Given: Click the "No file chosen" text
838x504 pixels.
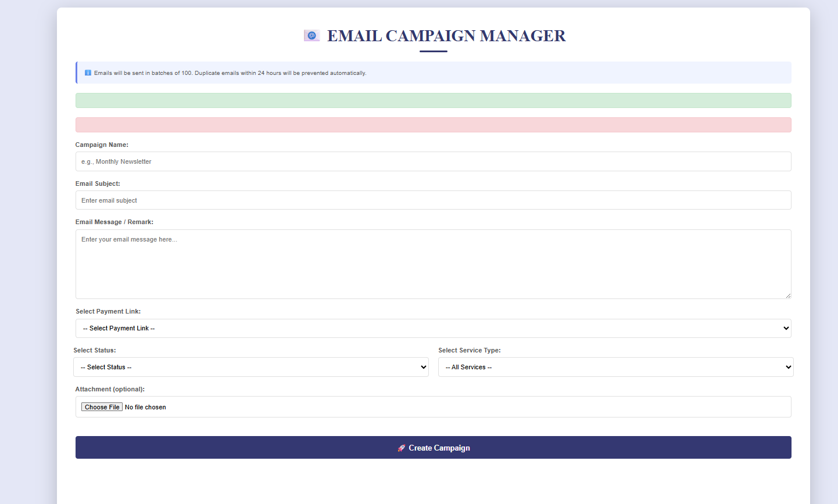Looking at the screenshot, I should 145,408.
